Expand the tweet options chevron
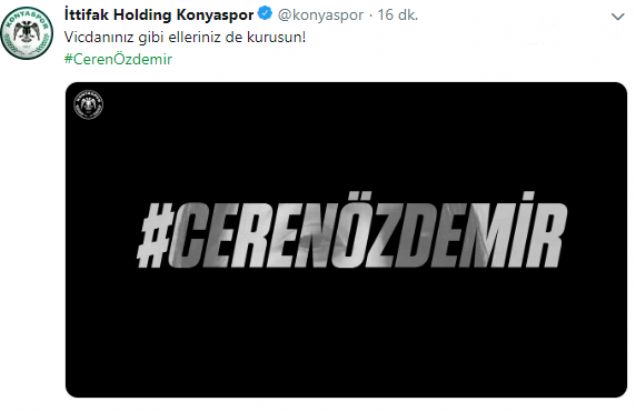 pyautogui.click(x=618, y=17)
